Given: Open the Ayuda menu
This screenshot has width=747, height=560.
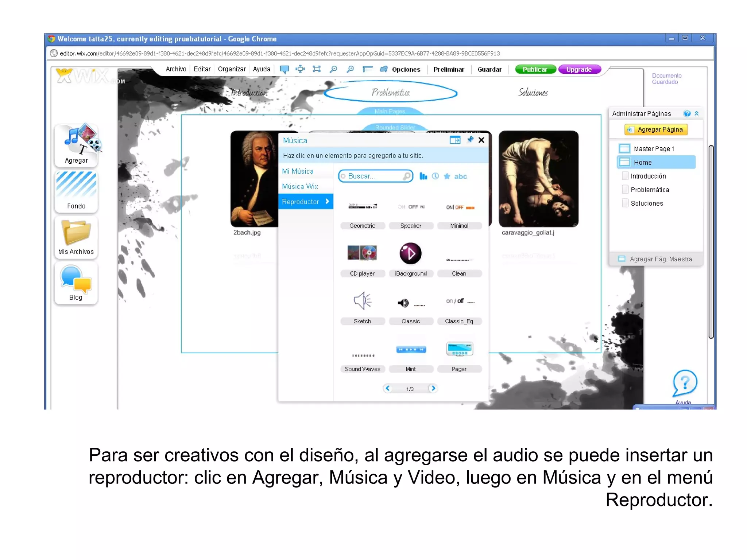Looking at the screenshot, I should (x=262, y=69).
